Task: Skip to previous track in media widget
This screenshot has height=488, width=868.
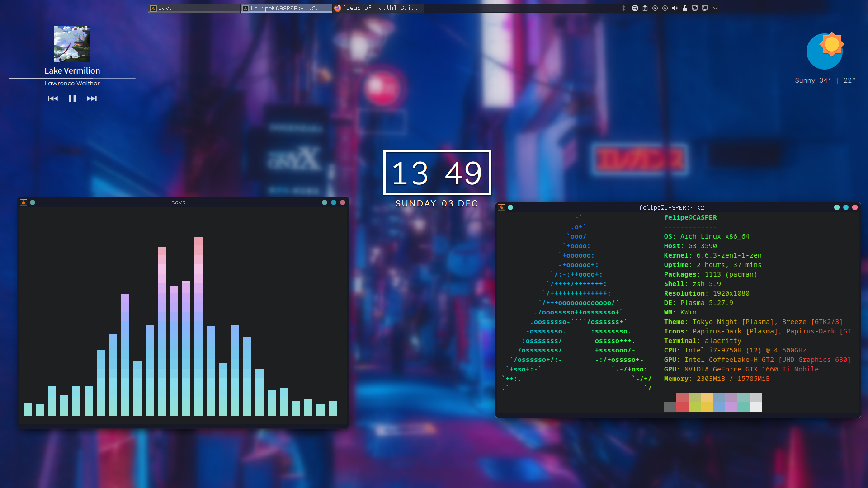Action: tap(53, 99)
